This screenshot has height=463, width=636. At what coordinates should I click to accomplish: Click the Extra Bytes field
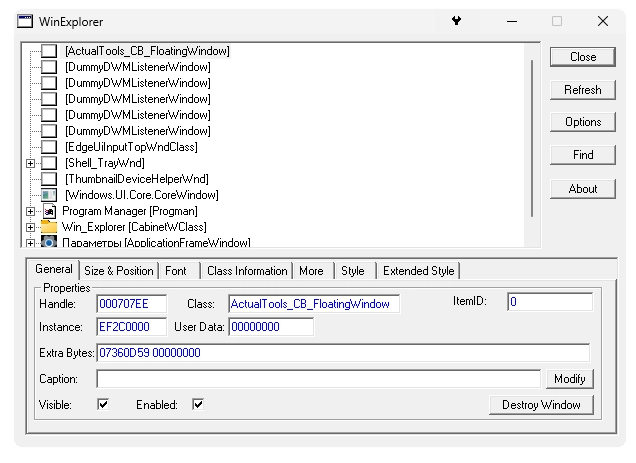(343, 353)
